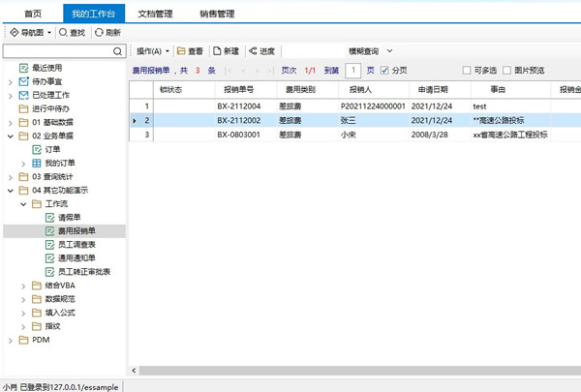The width and height of the screenshot is (581, 392).
Task: Click the 查找 search toolbar button
Action: click(73, 32)
